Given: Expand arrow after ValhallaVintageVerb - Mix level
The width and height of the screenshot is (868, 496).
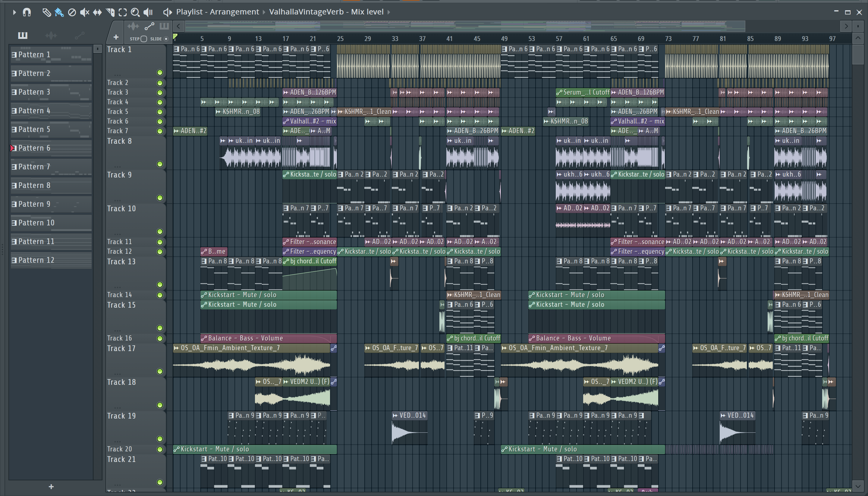Looking at the screenshot, I should pos(388,12).
